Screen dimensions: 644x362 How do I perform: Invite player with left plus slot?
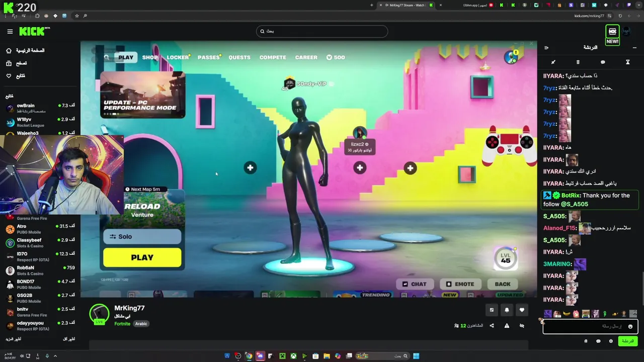click(250, 168)
